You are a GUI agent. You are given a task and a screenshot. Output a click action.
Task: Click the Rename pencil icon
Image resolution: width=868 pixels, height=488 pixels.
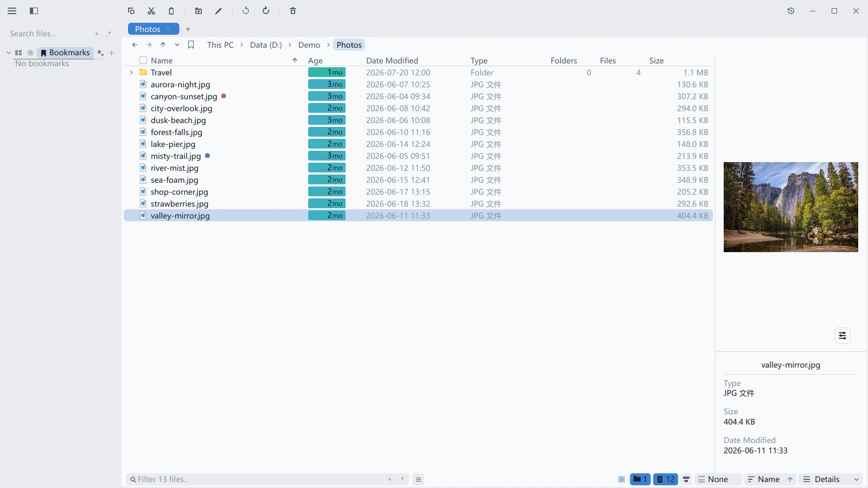tap(219, 11)
